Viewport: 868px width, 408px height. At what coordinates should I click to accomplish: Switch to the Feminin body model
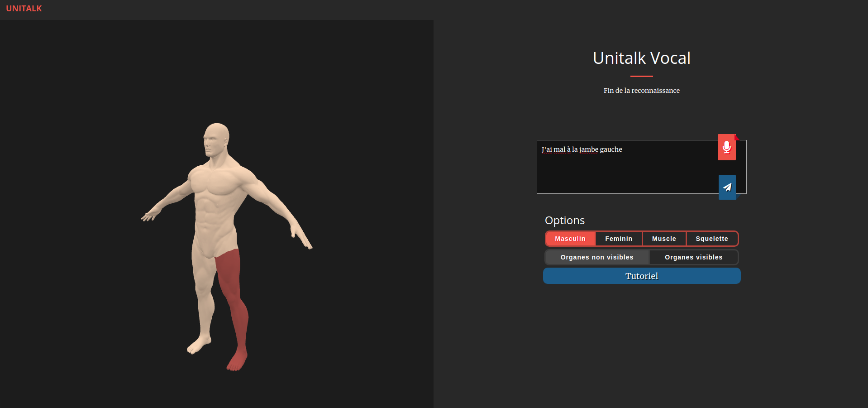coord(619,239)
